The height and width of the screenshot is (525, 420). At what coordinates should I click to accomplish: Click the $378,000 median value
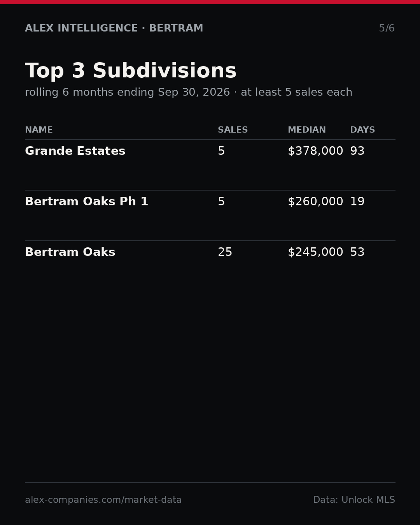pyautogui.click(x=315, y=151)
